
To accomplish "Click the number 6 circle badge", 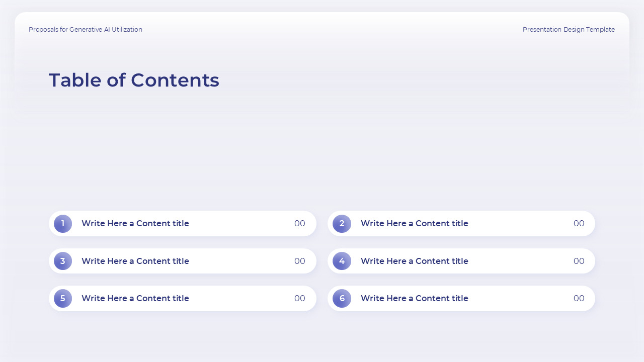I will coord(342,298).
